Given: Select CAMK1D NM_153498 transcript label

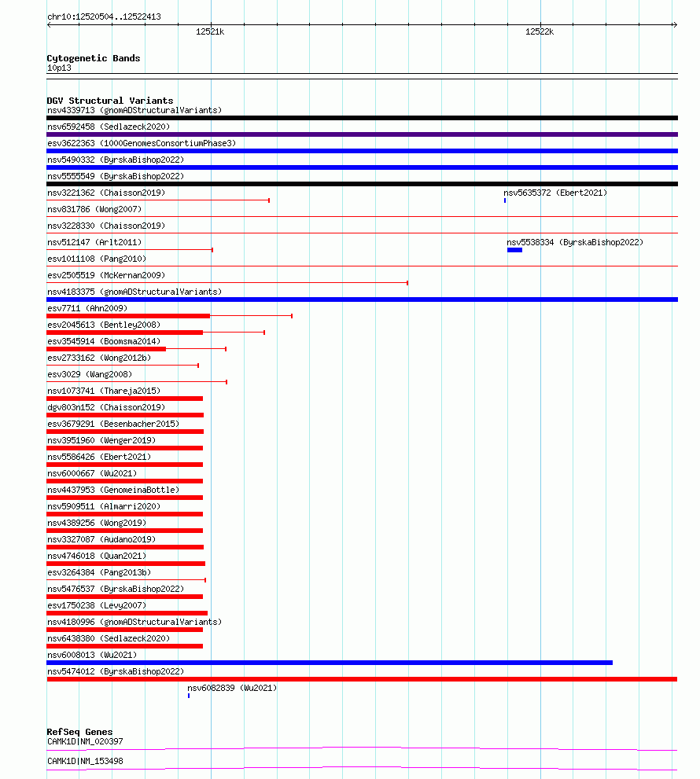Looking at the screenshot, I should pos(85,761).
